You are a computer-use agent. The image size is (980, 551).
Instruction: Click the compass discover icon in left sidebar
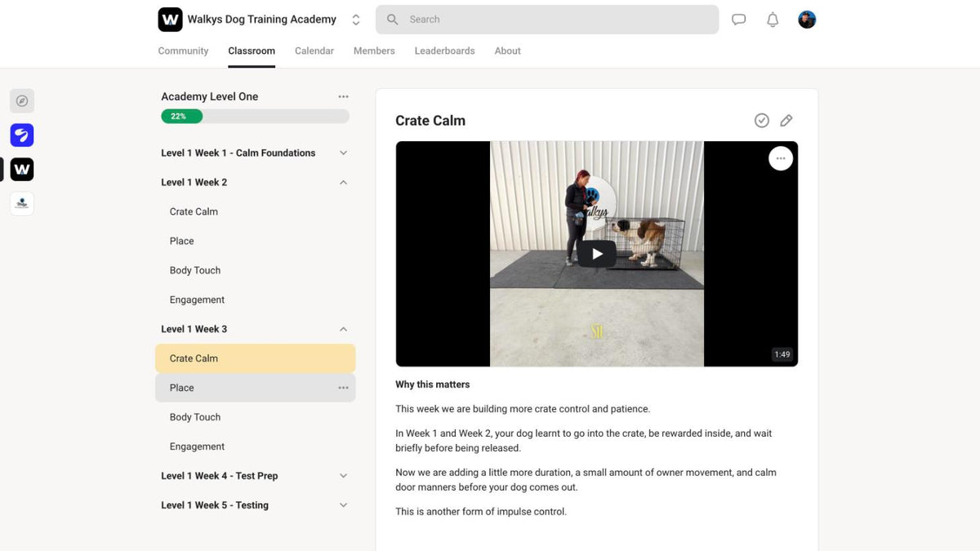(x=22, y=100)
